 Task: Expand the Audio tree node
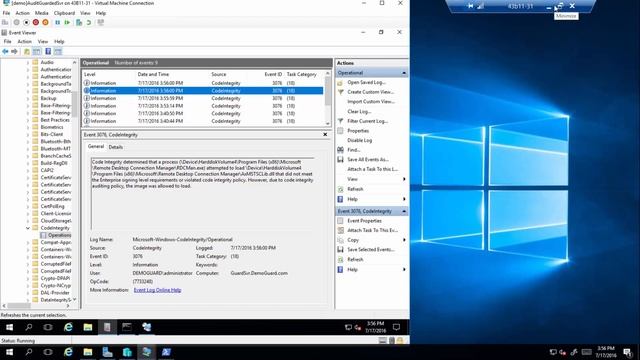pyautogui.click(x=28, y=62)
